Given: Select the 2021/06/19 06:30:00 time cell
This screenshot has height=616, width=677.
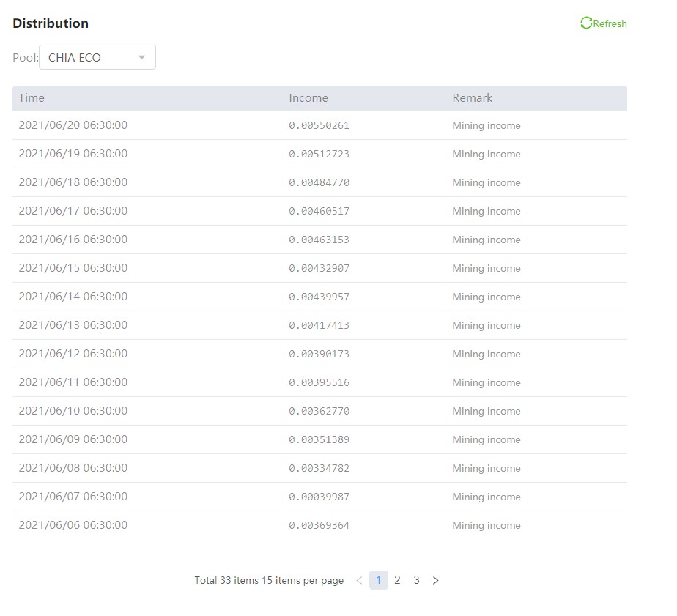Looking at the screenshot, I should point(73,154).
